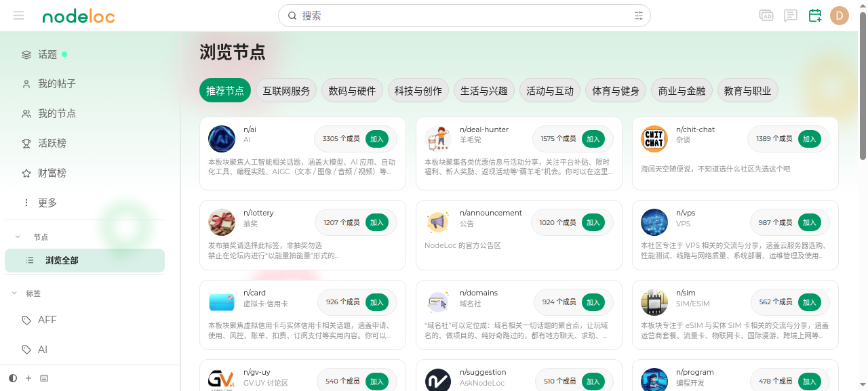This screenshot has width=868, height=391.
Task: Join the n/vps node
Action: pyautogui.click(x=810, y=222)
